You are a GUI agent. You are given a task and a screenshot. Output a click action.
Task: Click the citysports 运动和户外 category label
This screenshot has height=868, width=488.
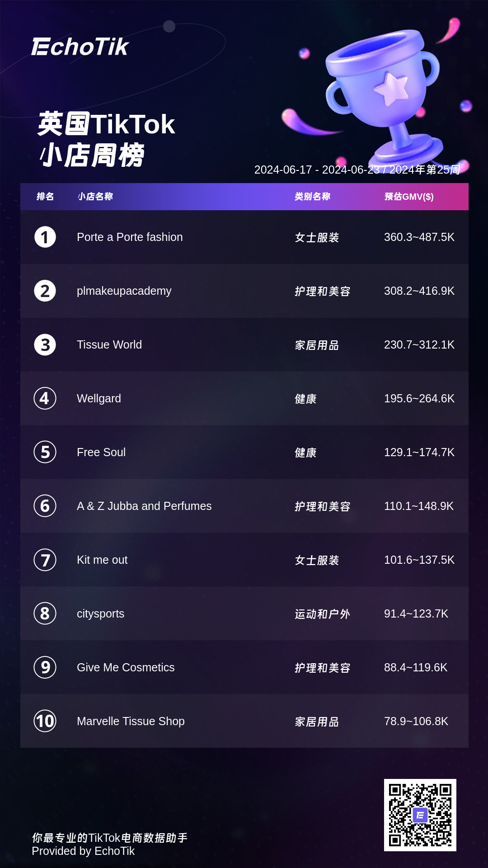point(322,614)
